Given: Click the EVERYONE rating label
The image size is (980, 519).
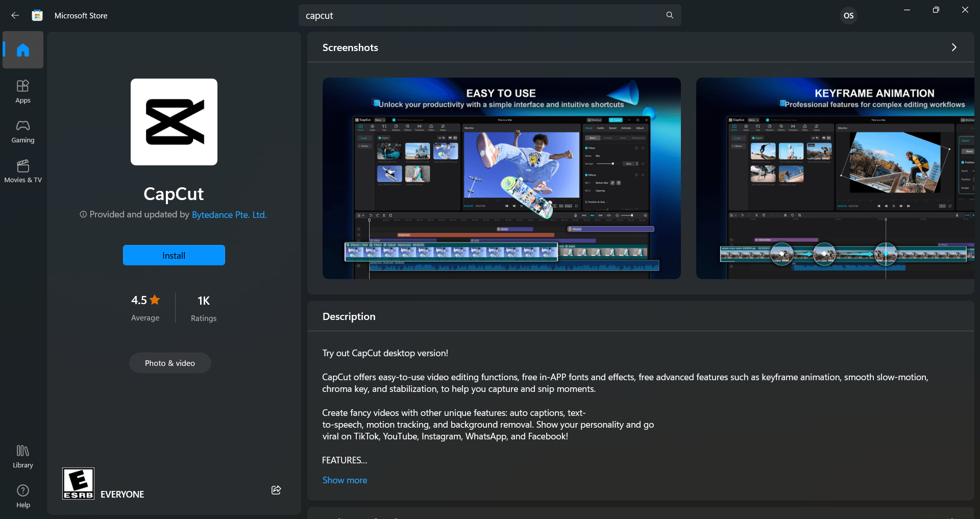Looking at the screenshot, I should (x=122, y=494).
